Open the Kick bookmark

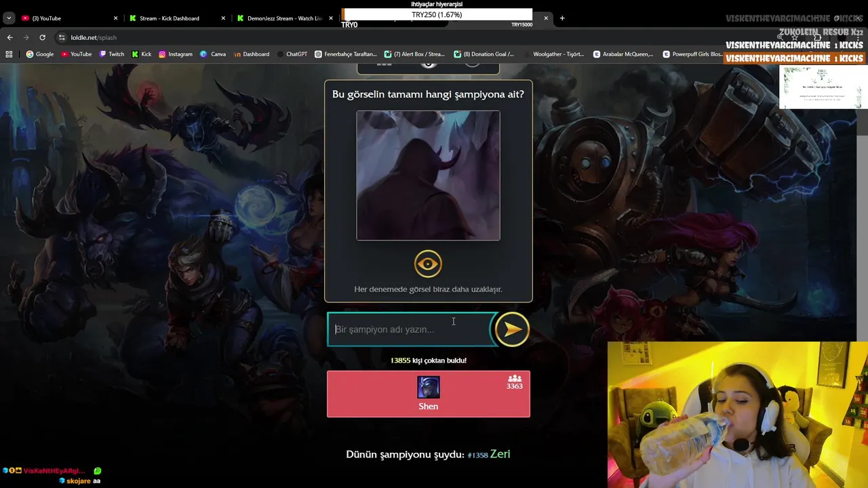(x=142, y=54)
